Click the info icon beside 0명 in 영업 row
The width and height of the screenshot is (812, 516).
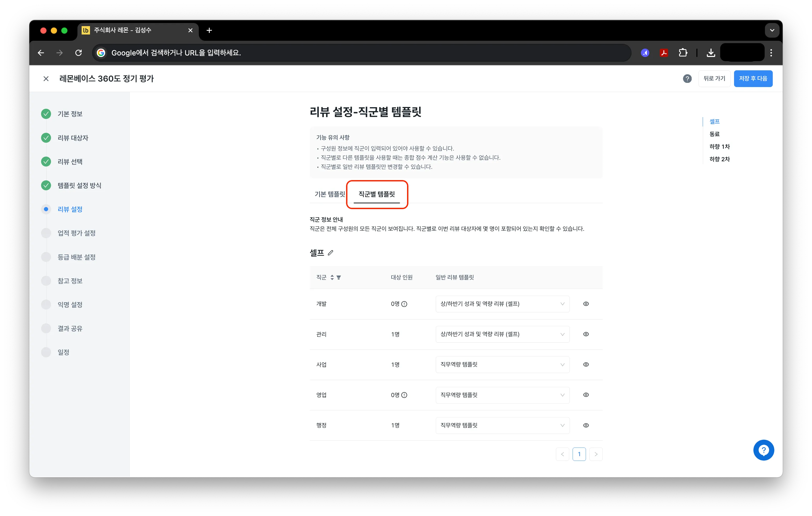[404, 395]
